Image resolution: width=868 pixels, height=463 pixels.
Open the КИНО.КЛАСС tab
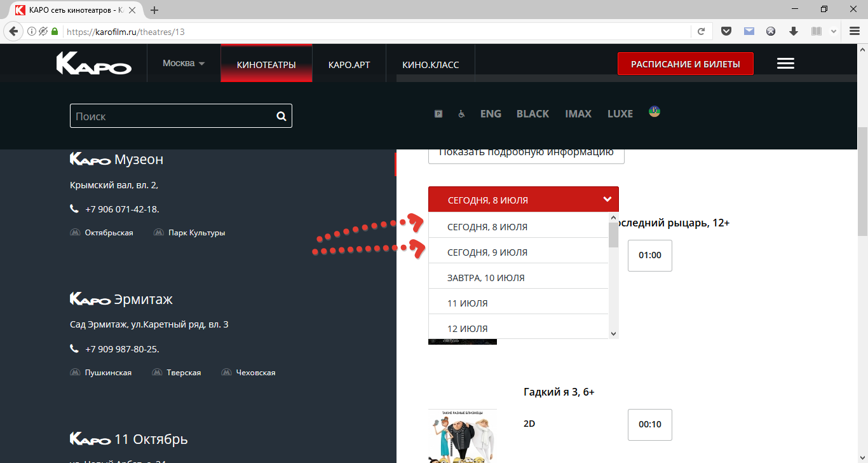click(430, 64)
